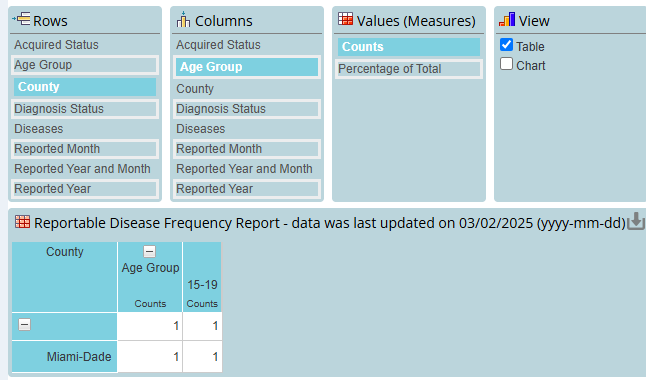Select Diagnosis Status in Columns list
This screenshot has height=380, width=646.
247,109
